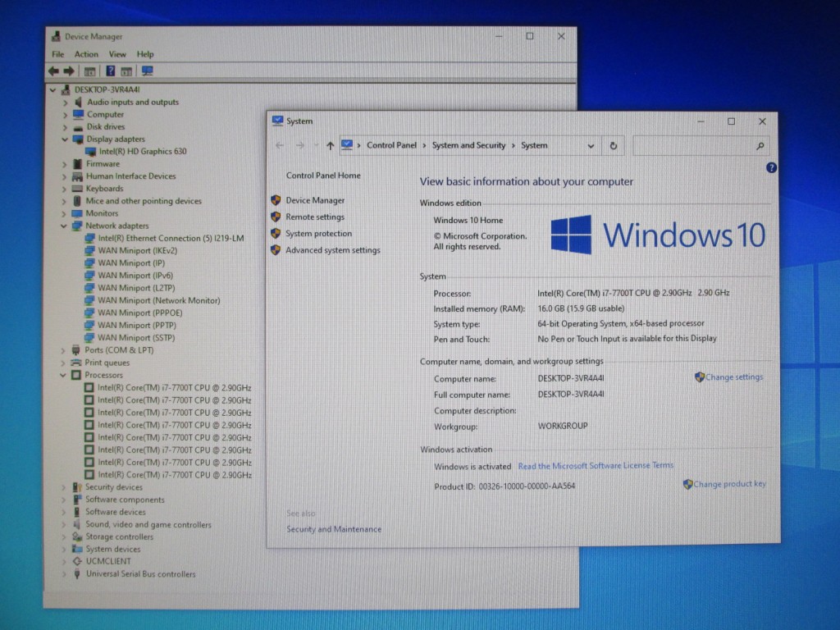This screenshot has width=840, height=630.
Task: Select Mice and other pointing devices category
Action: [x=144, y=201]
